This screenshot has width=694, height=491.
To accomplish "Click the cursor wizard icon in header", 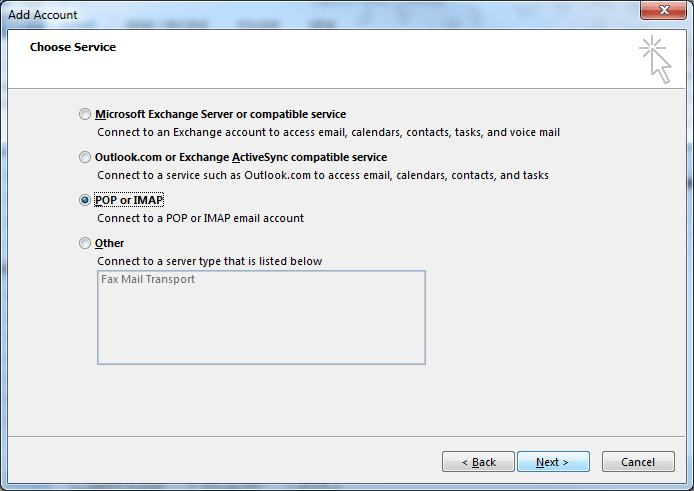I will 655,60.
